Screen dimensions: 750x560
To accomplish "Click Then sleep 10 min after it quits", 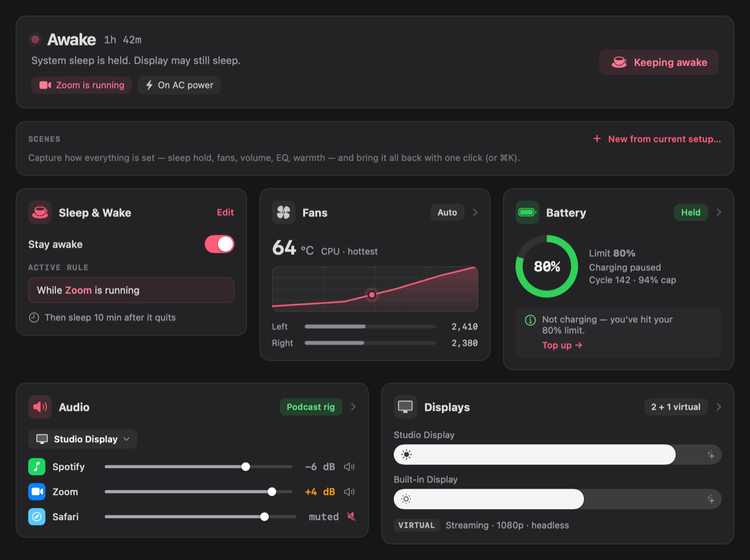I will tap(110, 317).
